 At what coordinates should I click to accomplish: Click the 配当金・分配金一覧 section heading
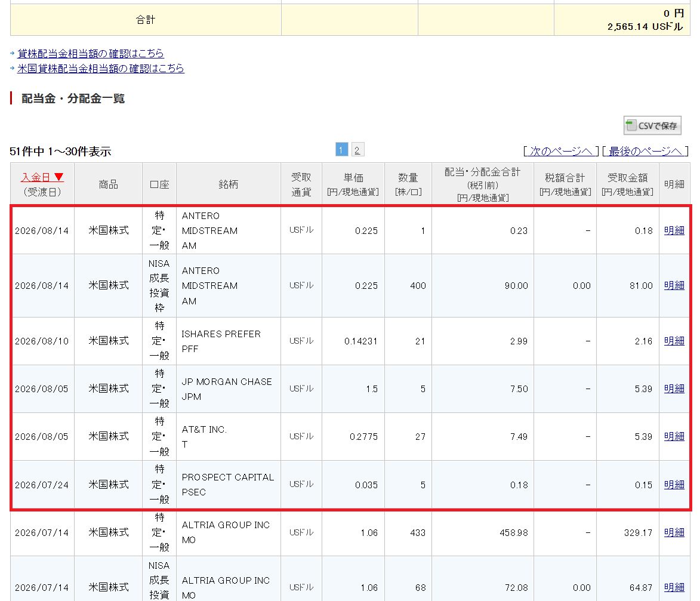(73, 98)
